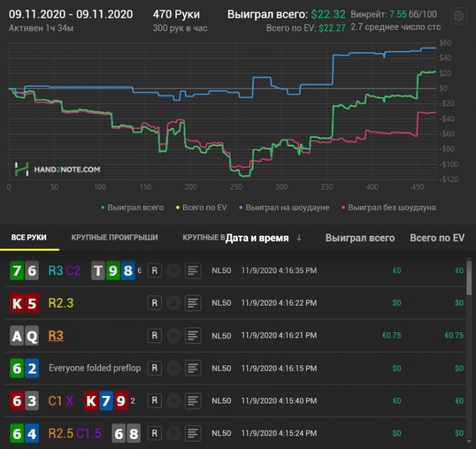Click the $22.27 EV total value
This screenshot has height=449, width=476.
(x=332, y=29)
